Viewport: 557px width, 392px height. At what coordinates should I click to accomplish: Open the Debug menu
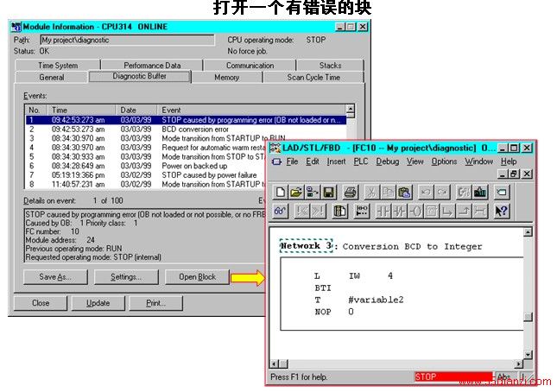(388, 161)
